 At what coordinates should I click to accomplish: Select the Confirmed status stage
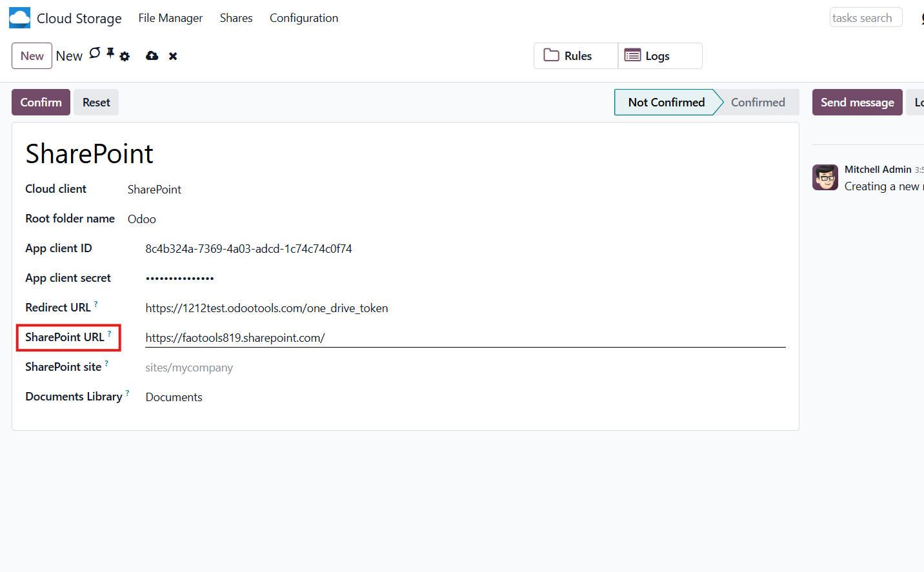tap(758, 103)
